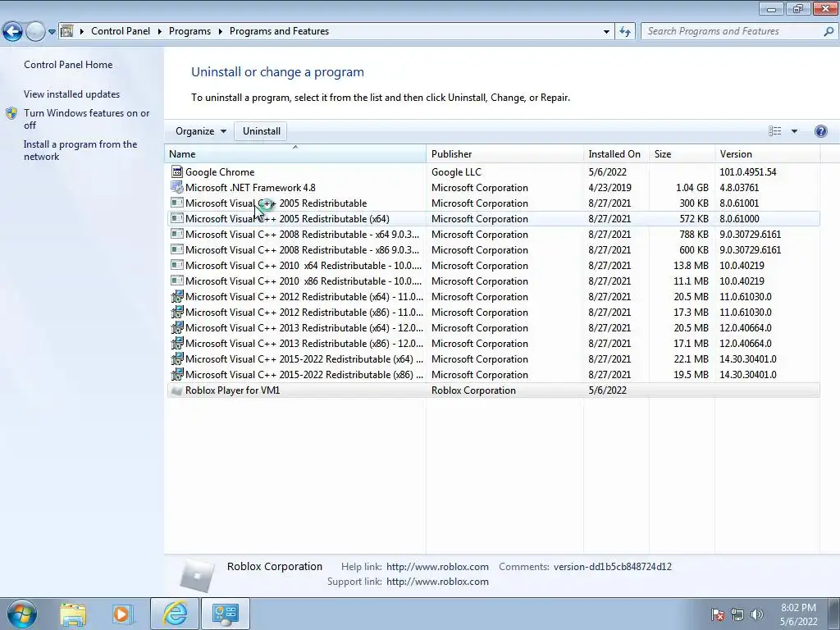Click the Help link roblox.com URL
The width and height of the screenshot is (840, 630).
tap(437, 567)
